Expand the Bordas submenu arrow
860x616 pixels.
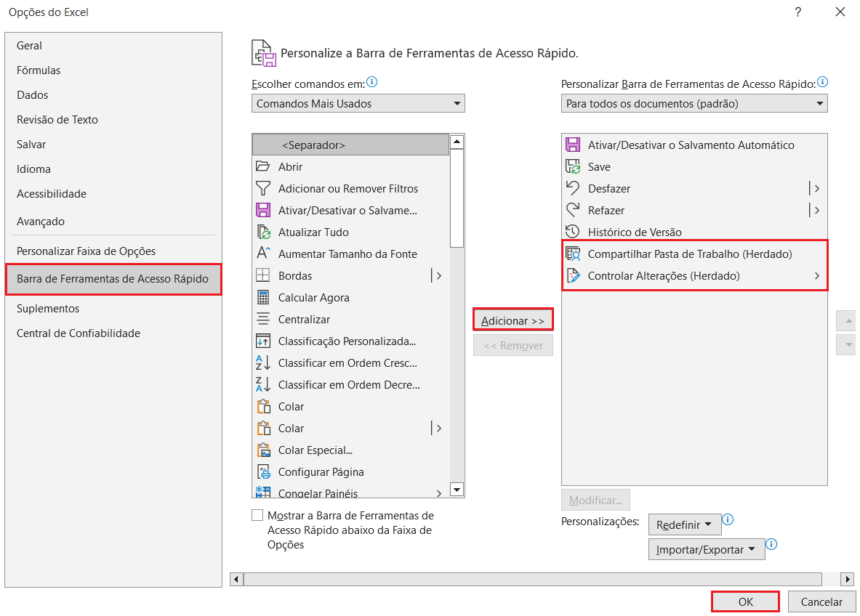(438, 275)
